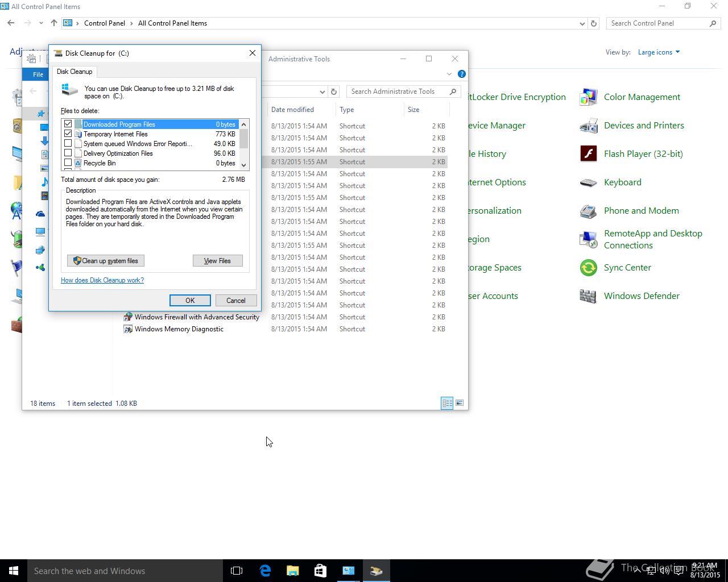Click OK in Disk Cleanup dialog

click(190, 301)
